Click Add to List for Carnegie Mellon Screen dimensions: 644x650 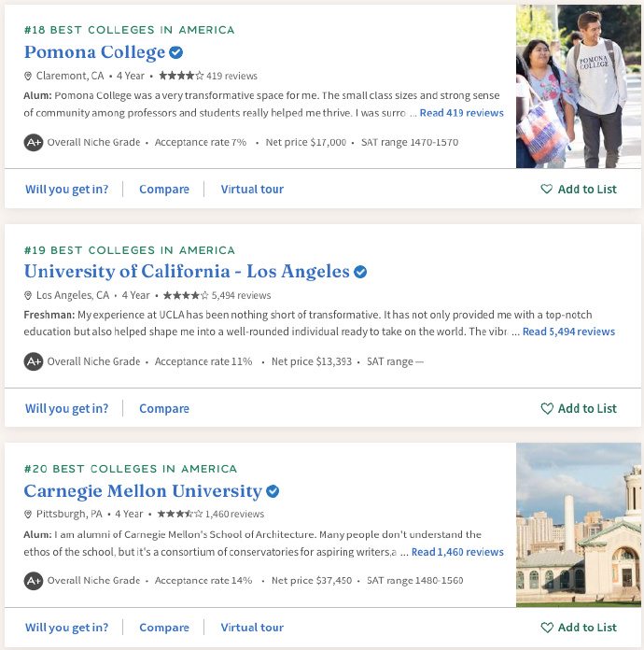(587, 628)
